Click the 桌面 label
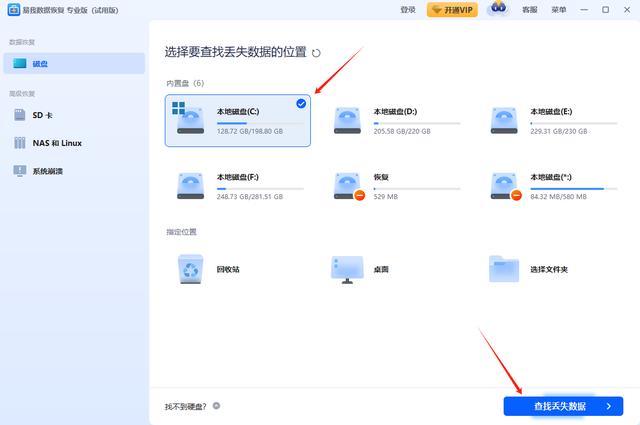The image size is (640, 425). [x=381, y=269]
